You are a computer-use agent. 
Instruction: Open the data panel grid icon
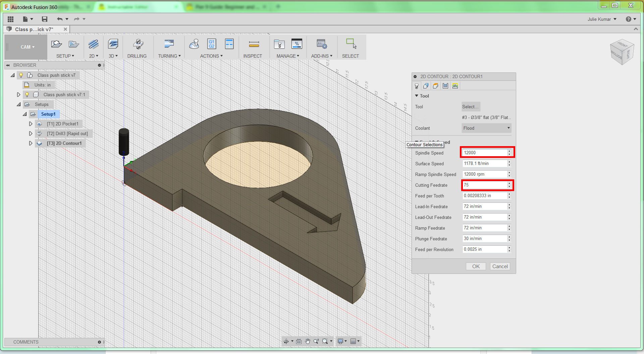tap(10, 19)
